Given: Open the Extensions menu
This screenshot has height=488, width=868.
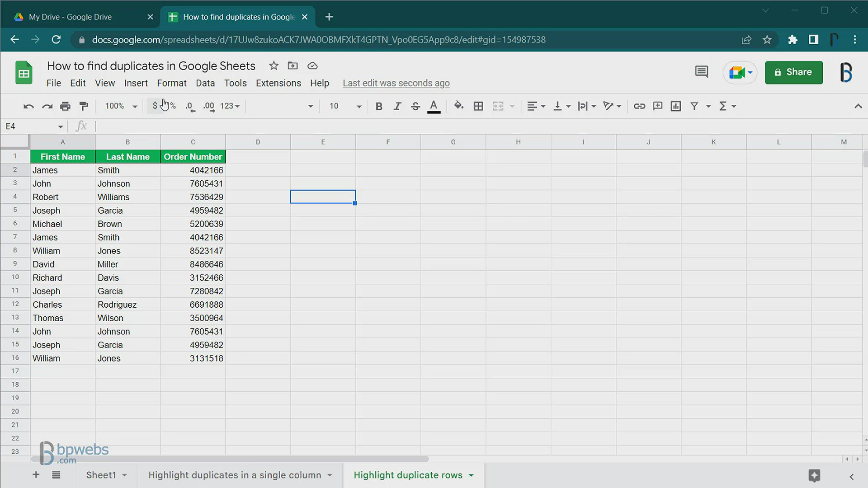Looking at the screenshot, I should [278, 83].
